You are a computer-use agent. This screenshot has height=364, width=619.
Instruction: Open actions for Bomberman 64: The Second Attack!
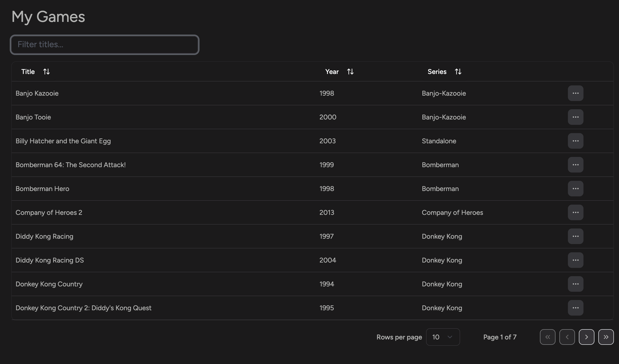[575, 164]
